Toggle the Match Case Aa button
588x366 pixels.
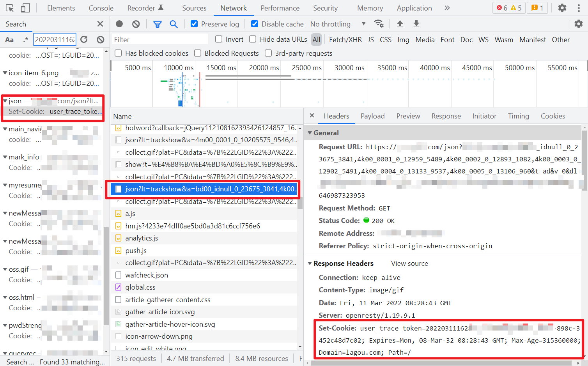pos(9,39)
